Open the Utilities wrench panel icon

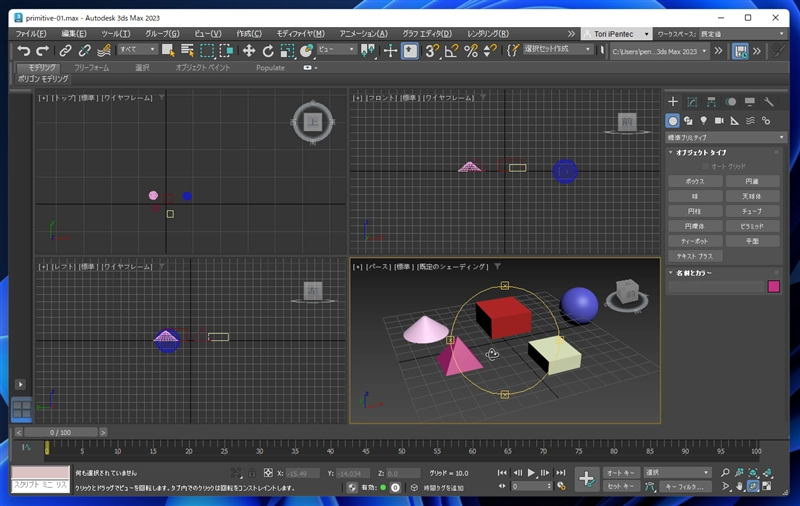click(769, 102)
